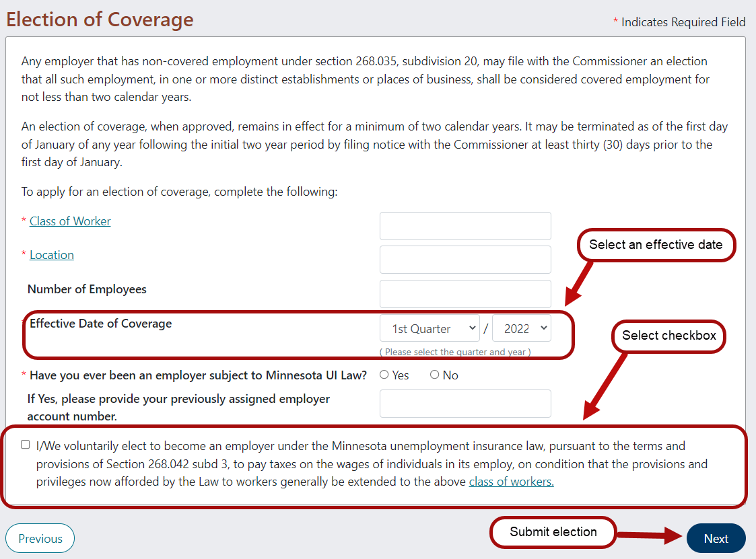Click the Number of Employees input box

(x=465, y=294)
